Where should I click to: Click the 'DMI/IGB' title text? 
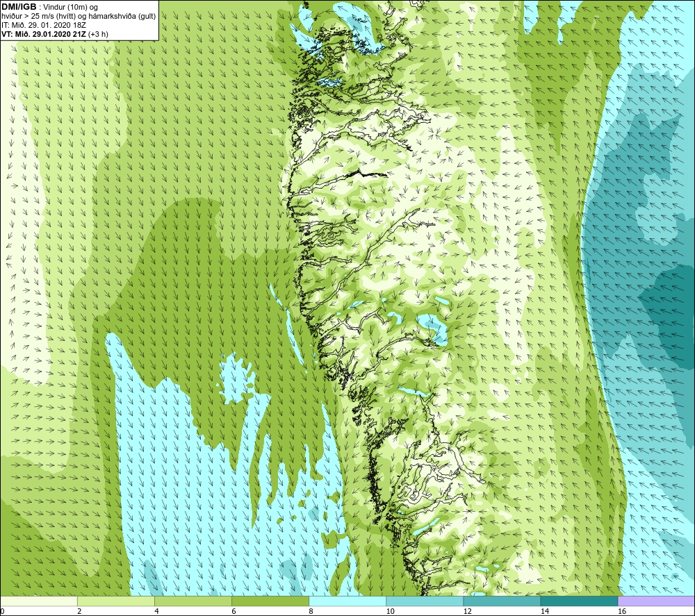point(19,8)
